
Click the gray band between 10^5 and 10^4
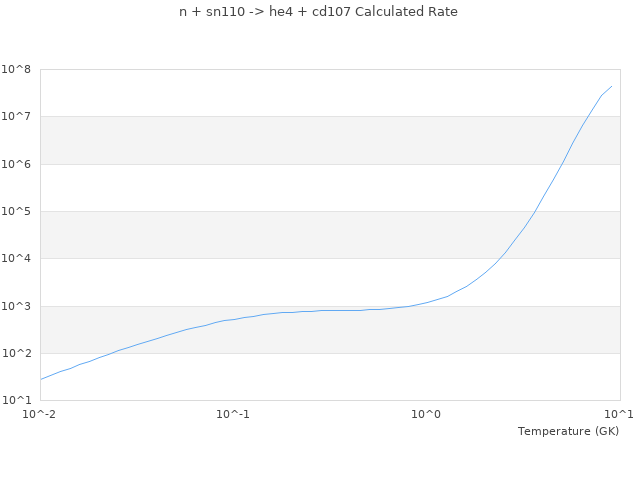pyautogui.click(x=300, y=235)
